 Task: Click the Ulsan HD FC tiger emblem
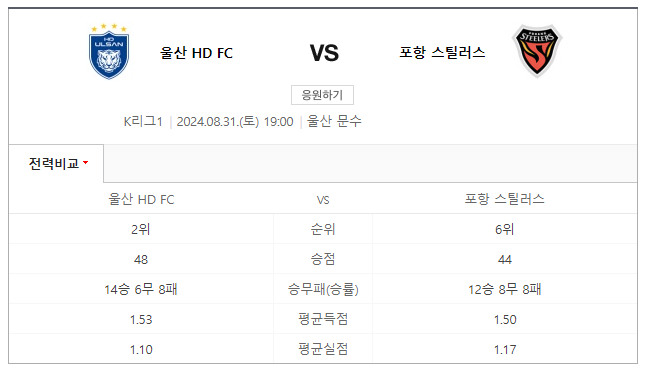pos(109,51)
